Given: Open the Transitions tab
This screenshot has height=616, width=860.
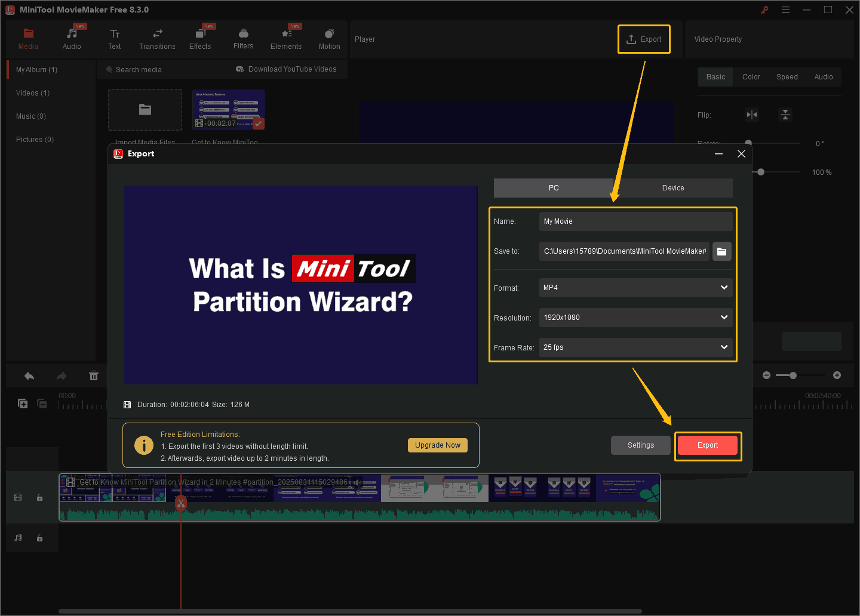Looking at the screenshot, I should click(x=157, y=39).
